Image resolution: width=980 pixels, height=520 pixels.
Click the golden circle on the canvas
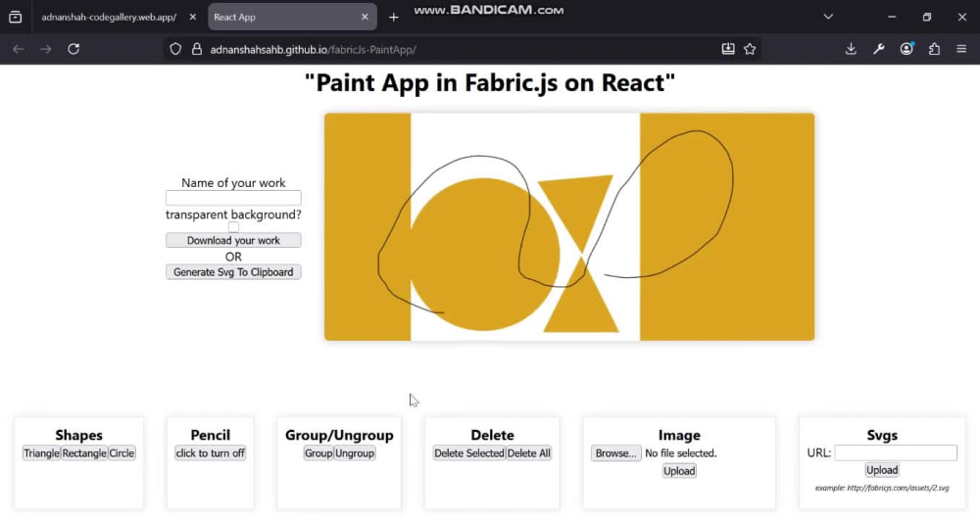pyautogui.click(x=484, y=255)
